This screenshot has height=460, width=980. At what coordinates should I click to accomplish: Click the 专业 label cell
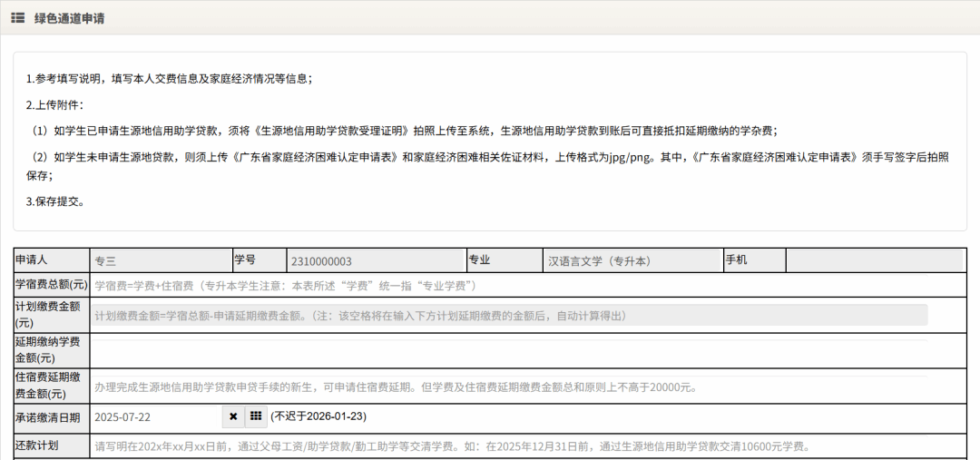(504, 260)
